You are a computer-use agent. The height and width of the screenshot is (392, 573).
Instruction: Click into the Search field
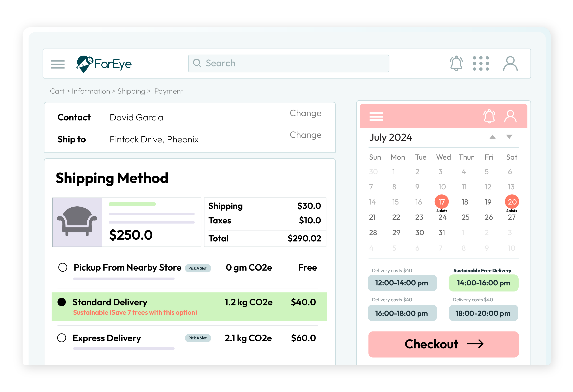point(288,64)
